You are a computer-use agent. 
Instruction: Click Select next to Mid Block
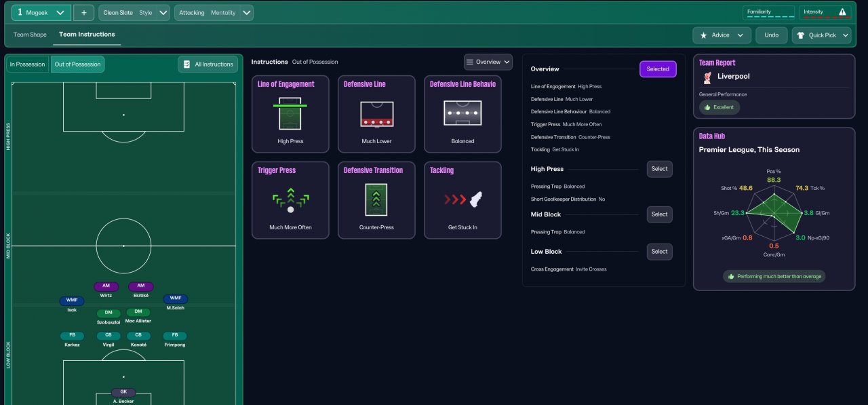(x=659, y=214)
